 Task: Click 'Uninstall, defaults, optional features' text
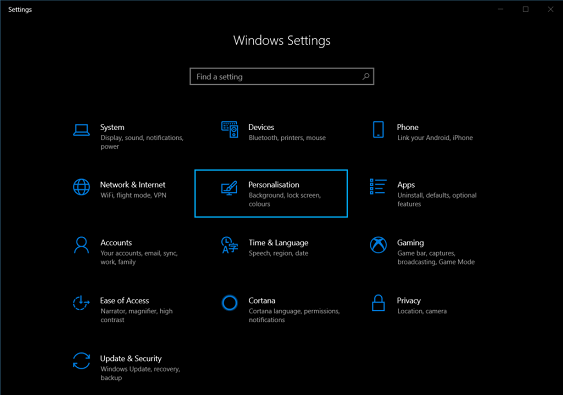pos(437,200)
